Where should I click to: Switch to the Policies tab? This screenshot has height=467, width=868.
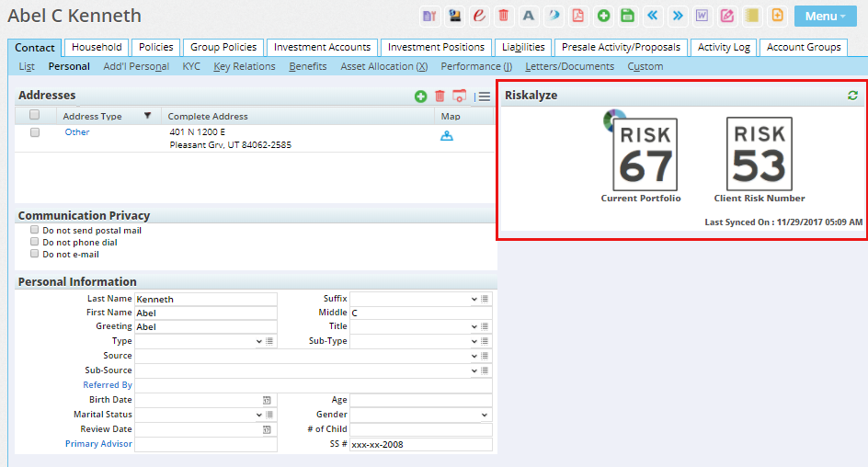click(156, 47)
